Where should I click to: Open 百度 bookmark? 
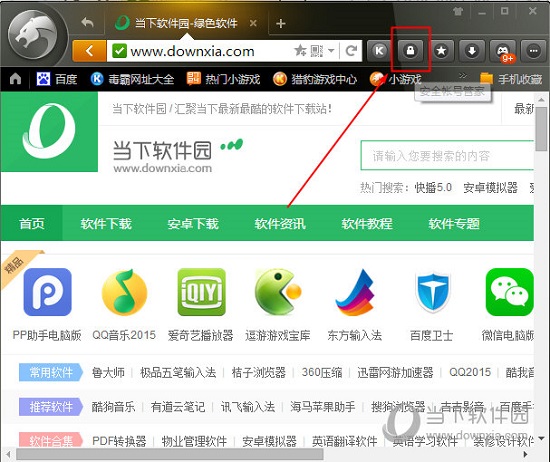pos(57,79)
